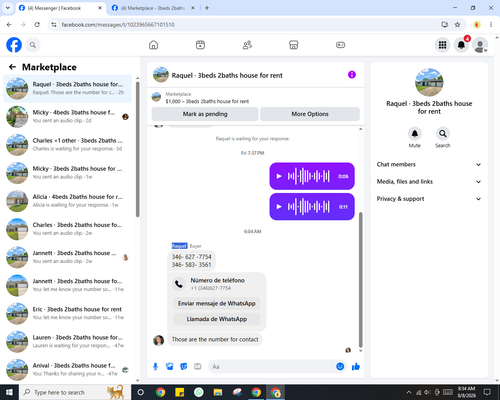Open the account profile avatar menu
Image resolution: width=500 pixels, height=400 pixels.
point(480,45)
